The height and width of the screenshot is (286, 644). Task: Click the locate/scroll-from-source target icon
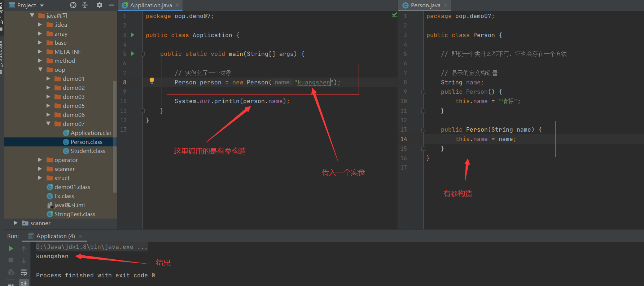point(73,5)
